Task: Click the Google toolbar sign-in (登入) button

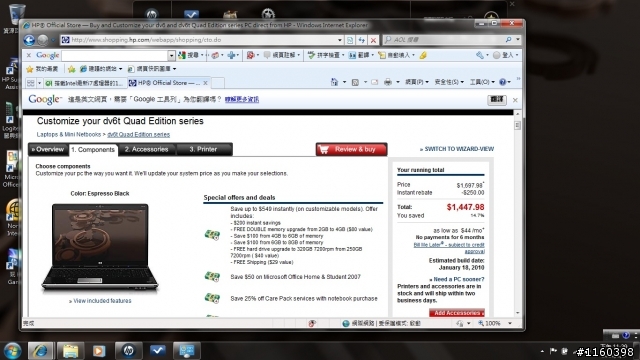Action: coord(505,55)
